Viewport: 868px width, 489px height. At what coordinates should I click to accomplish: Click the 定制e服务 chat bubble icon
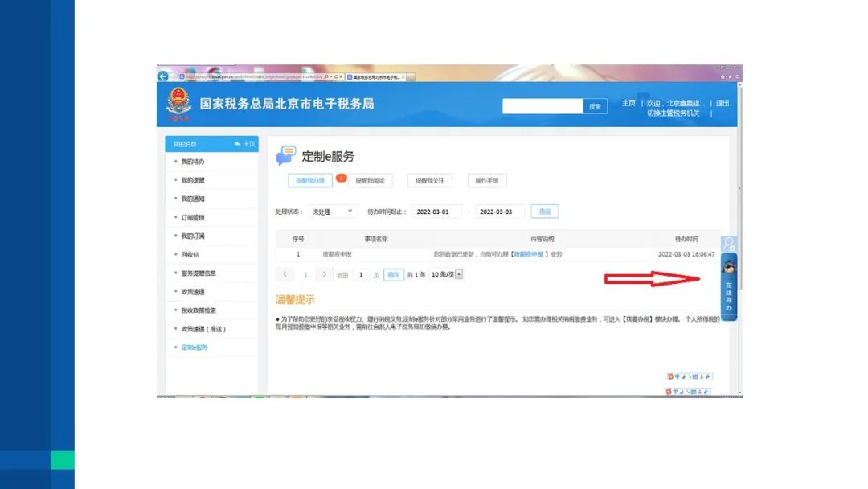click(285, 155)
